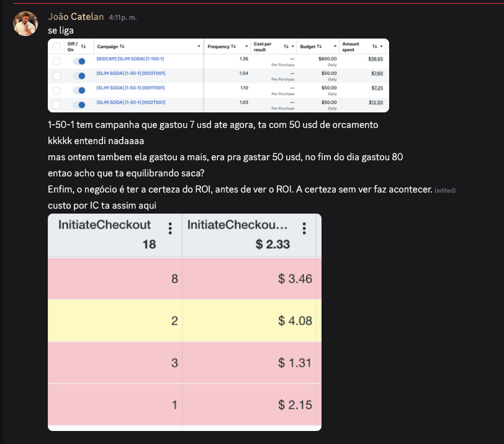The width and height of the screenshot is (504, 444).
Task: Click the Campaign column sort arrows
Action: (x=122, y=47)
